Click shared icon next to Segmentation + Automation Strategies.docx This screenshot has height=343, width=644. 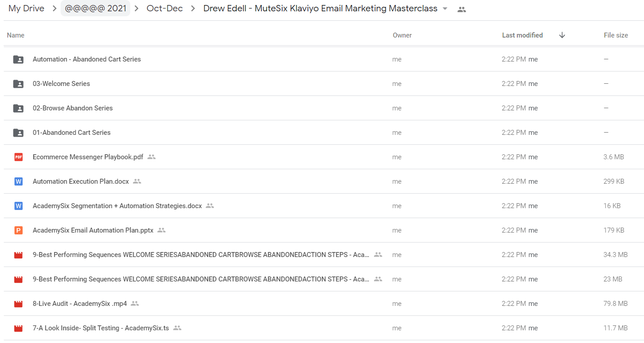(210, 206)
